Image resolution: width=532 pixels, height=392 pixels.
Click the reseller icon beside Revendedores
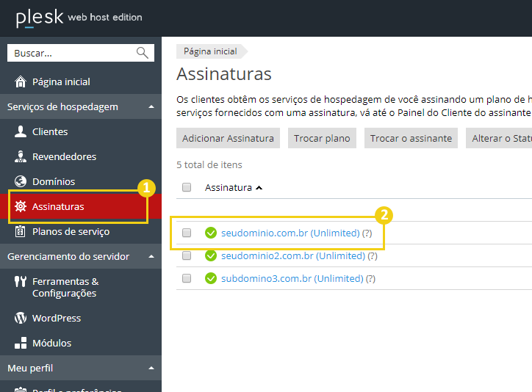tap(21, 156)
